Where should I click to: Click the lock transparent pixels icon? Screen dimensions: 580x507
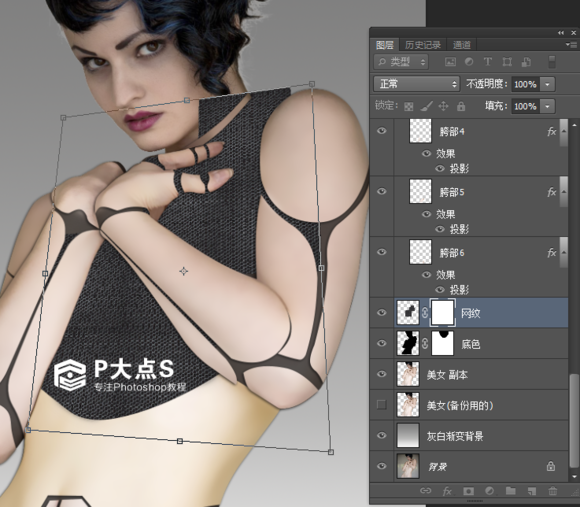pos(409,107)
